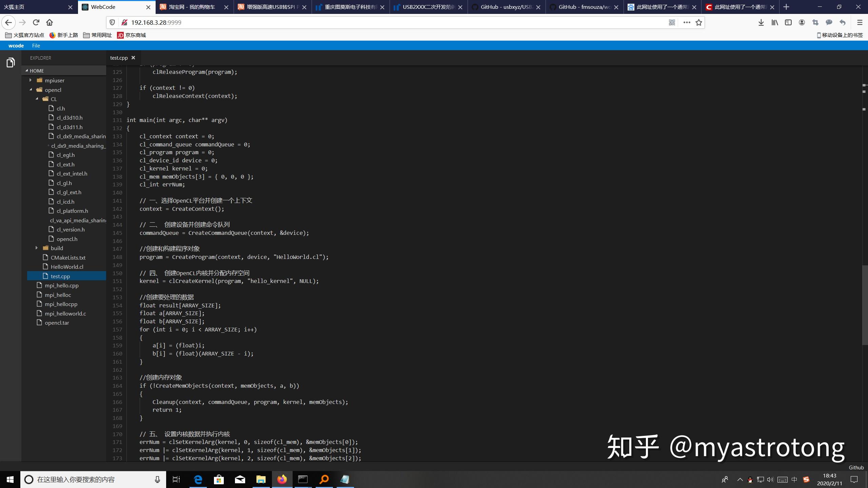Viewport: 868px width, 488px height.
Task: Expand the mpiuser folder
Action: 31,80
